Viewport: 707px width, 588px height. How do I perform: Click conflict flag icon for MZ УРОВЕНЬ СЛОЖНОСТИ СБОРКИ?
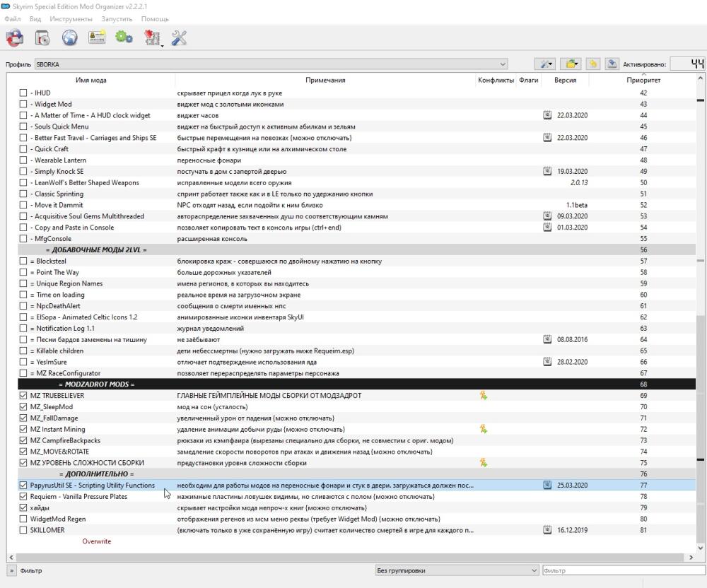click(484, 463)
